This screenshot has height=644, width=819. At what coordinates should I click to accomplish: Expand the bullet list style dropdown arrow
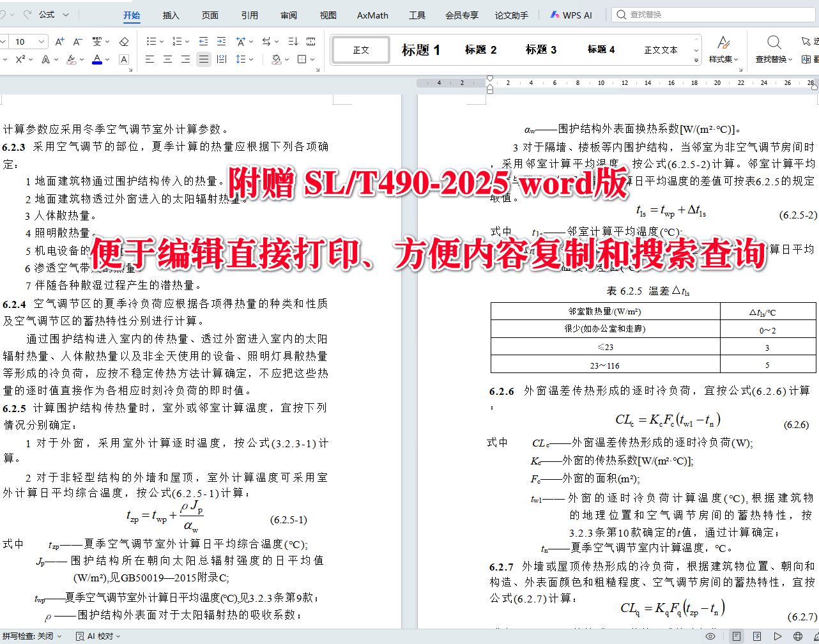tap(161, 42)
